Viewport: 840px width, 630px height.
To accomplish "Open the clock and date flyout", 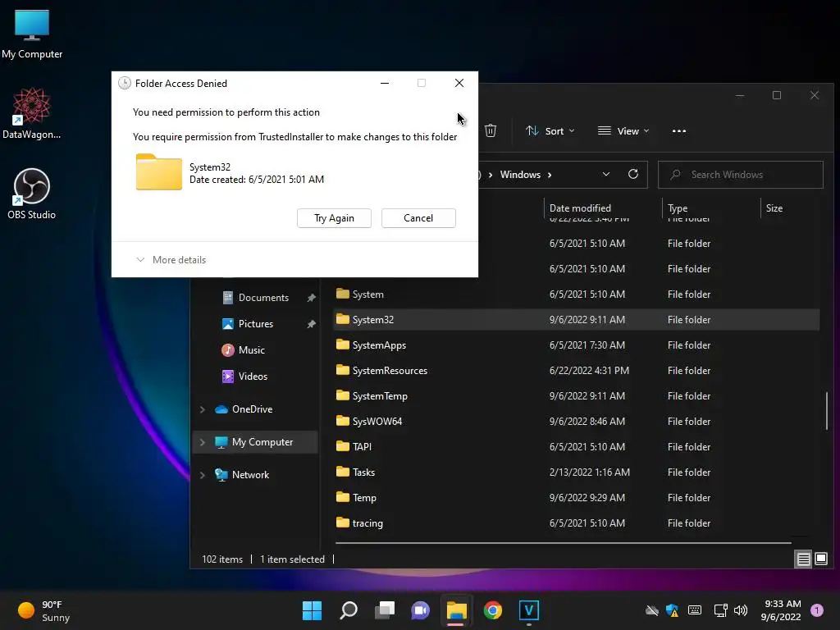I will [781, 610].
